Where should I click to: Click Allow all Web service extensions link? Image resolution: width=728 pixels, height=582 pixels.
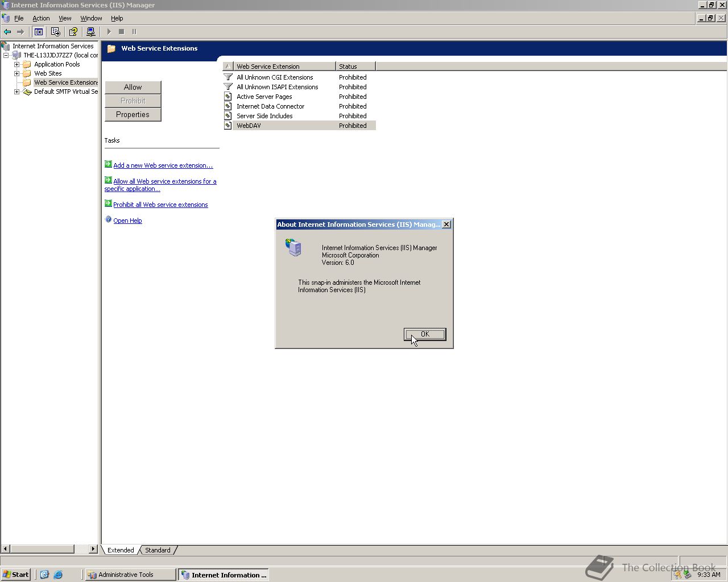161,185
